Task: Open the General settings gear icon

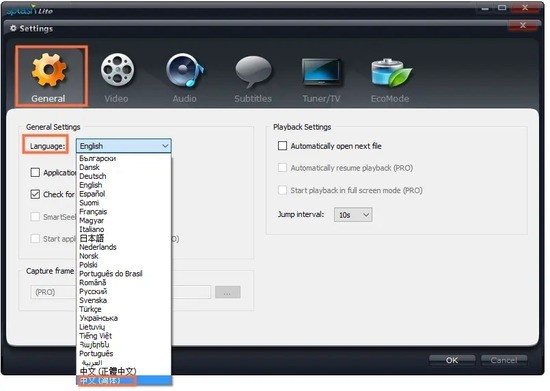Action: (49, 70)
